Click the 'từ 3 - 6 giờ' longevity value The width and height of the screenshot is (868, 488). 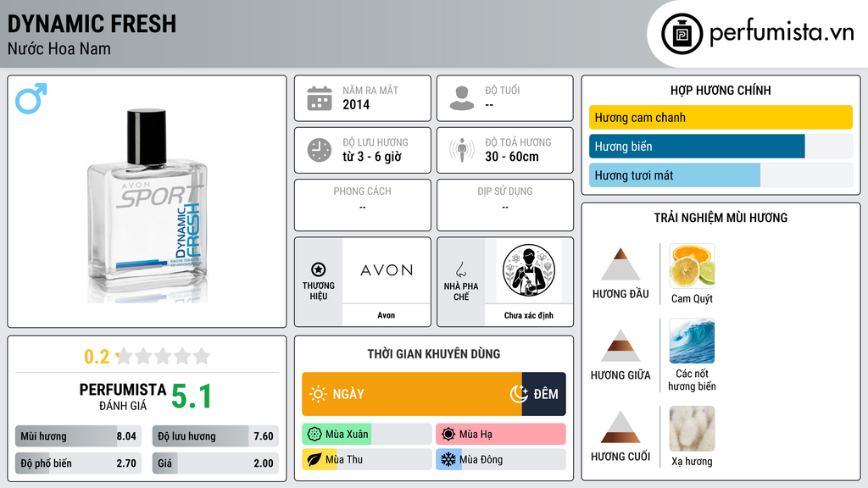pos(372,157)
